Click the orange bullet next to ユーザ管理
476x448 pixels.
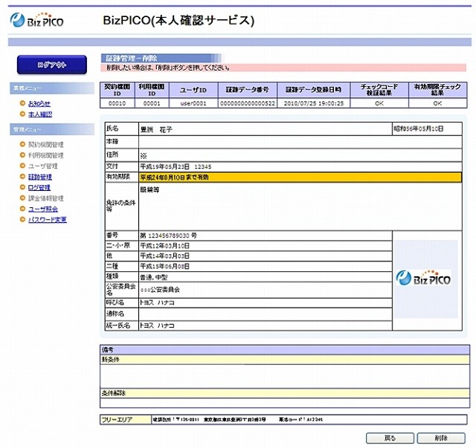click(22, 166)
